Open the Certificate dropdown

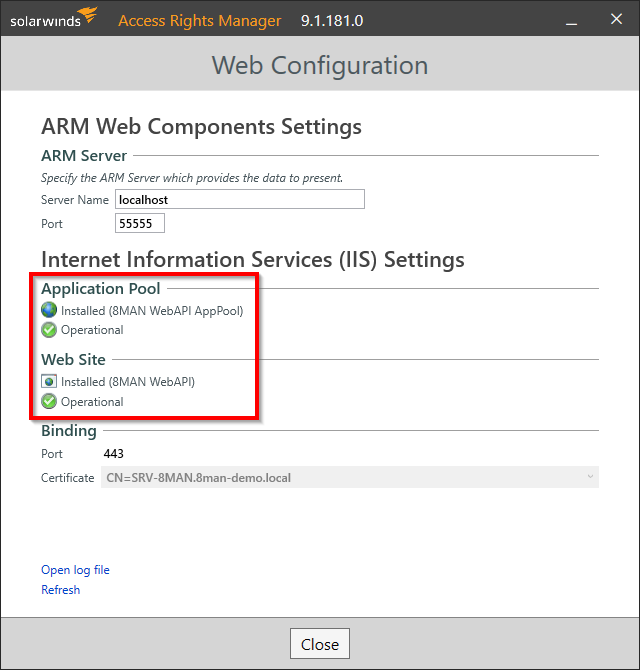pyautogui.click(x=350, y=477)
